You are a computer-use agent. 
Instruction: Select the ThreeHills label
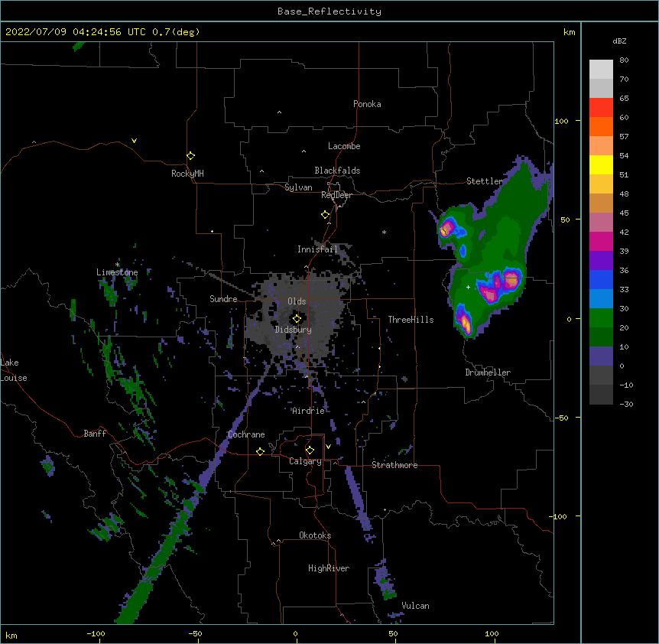[x=411, y=320]
